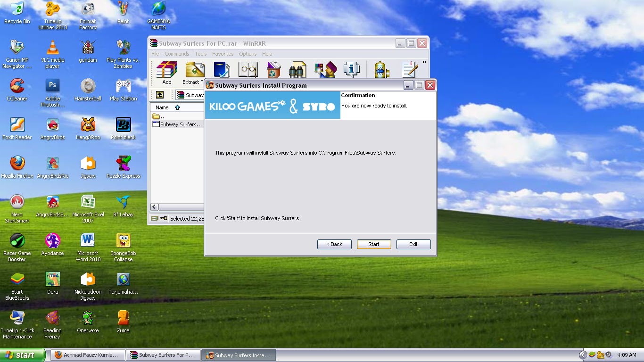Click the Info speech bubble icon in WinRAR
The height and width of the screenshot is (362, 644).
point(352,69)
